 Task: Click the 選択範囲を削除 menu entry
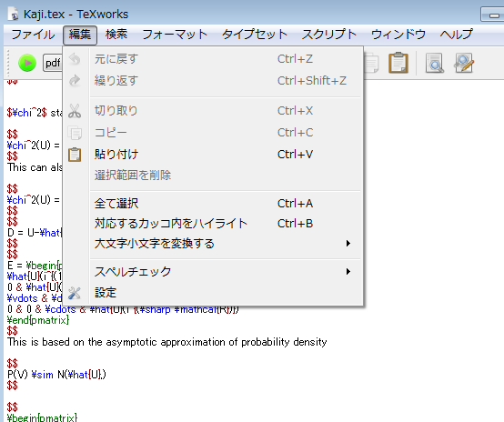click(x=213, y=176)
